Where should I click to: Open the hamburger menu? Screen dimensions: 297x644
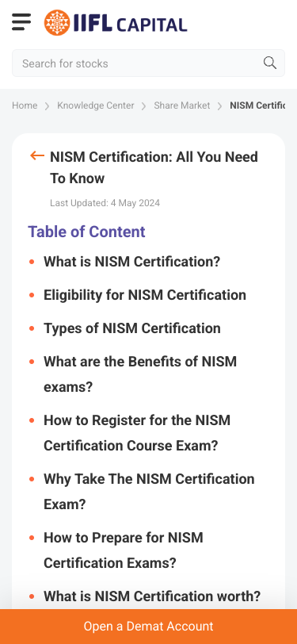[x=21, y=21]
